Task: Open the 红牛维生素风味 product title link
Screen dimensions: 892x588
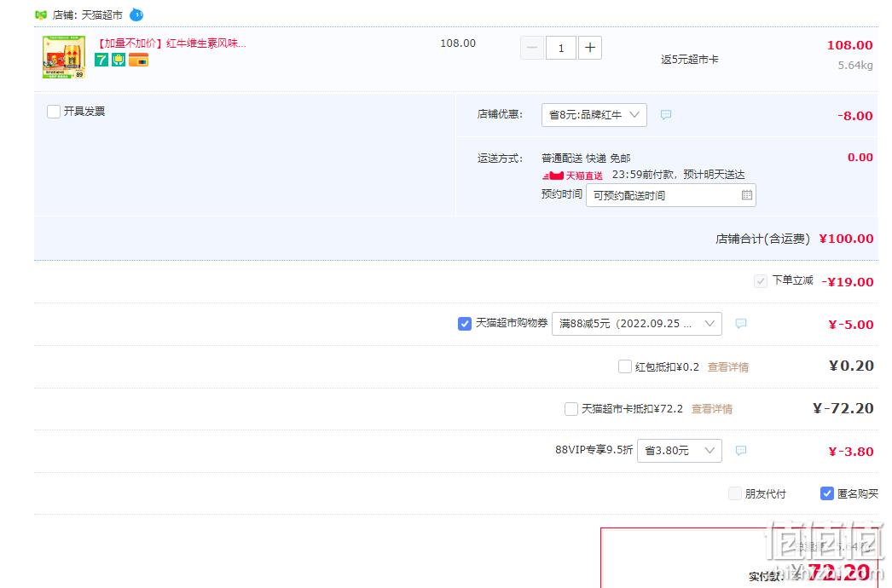Action: click(171, 43)
